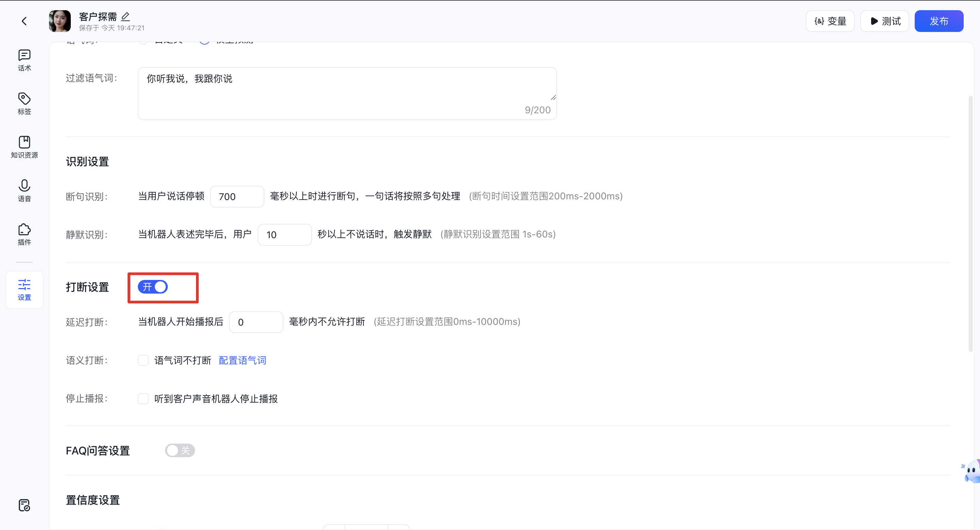
Task: Click the edit pencil beside 客户探需
Action: click(126, 16)
